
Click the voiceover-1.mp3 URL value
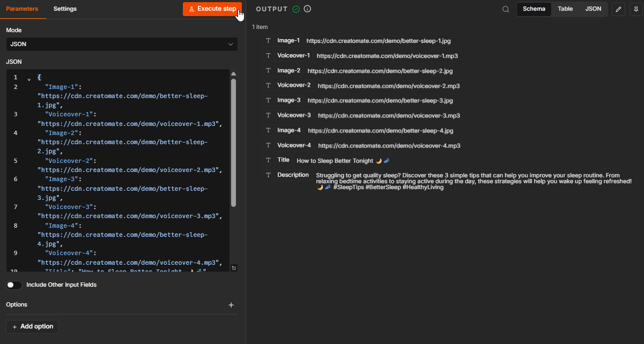pyautogui.click(x=387, y=56)
